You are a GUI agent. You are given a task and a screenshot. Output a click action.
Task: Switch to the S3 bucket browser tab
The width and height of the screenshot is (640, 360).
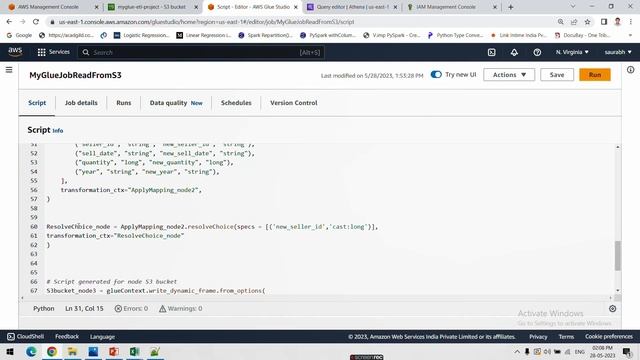point(152,7)
